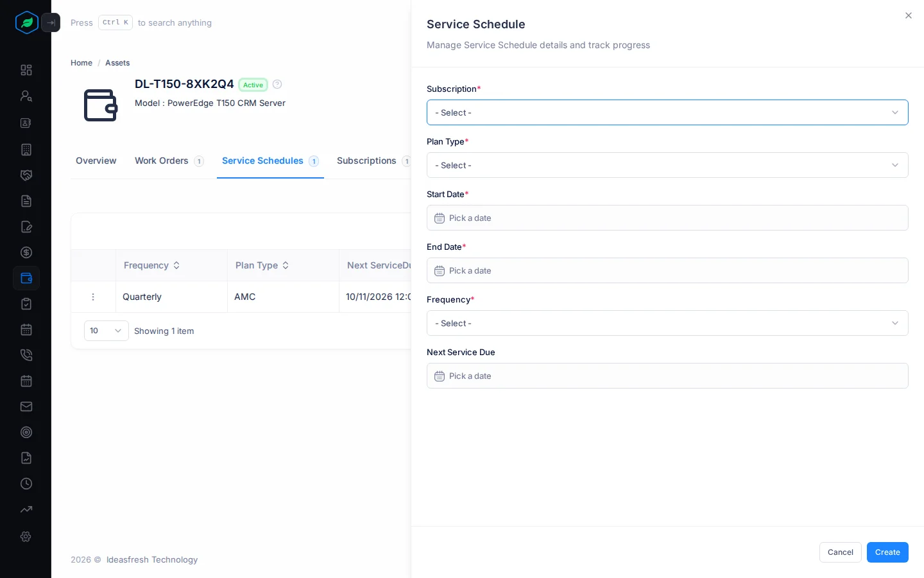This screenshot has width=924, height=578.
Task: Go to Assets in the breadcrumb
Action: click(x=117, y=63)
